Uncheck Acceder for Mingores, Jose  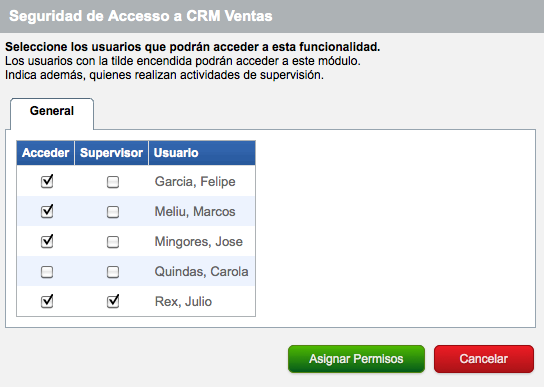pyautogui.click(x=47, y=242)
